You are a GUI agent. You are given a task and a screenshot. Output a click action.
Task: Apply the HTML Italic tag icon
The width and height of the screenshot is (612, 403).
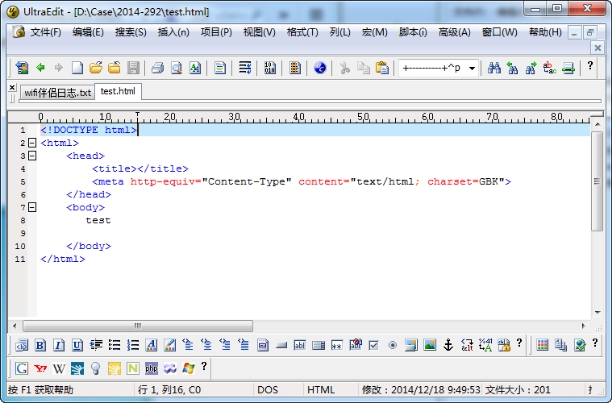[x=59, y=345]
